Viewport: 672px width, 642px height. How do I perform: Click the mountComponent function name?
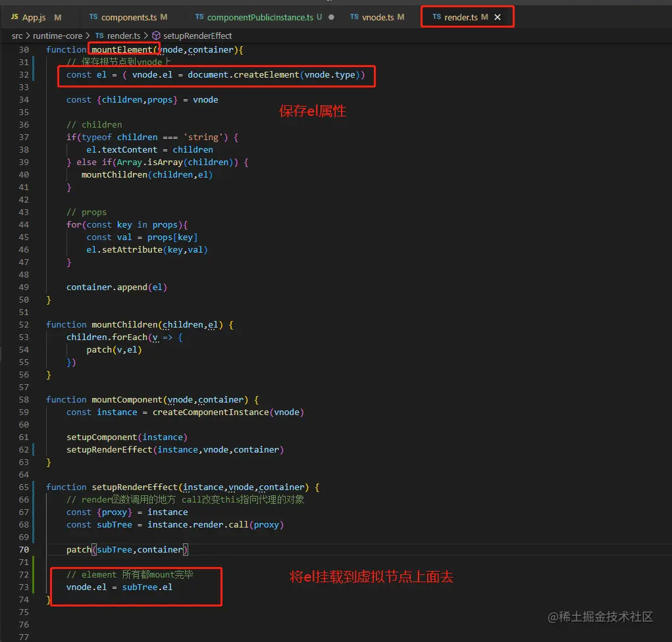coord(127,399)
